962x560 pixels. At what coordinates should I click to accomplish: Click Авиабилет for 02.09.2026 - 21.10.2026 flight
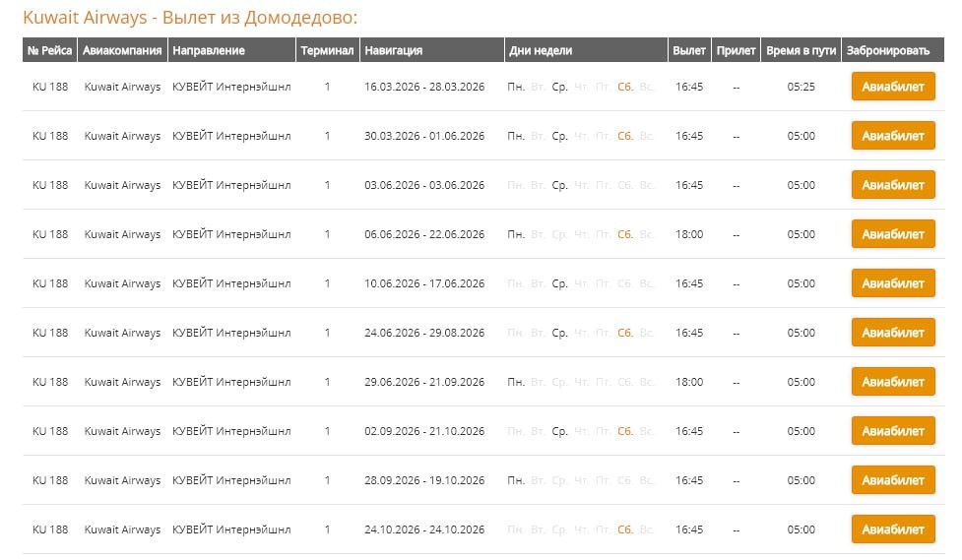tap(893, 431)
